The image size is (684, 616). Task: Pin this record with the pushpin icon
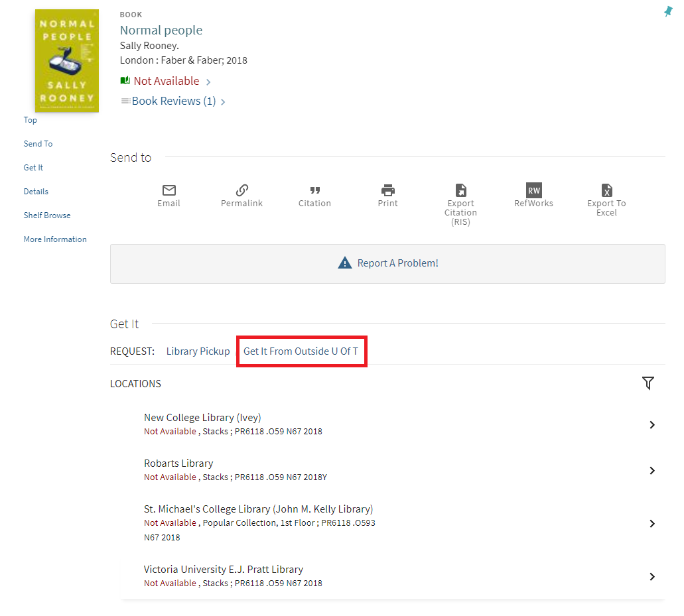point(668,11)
